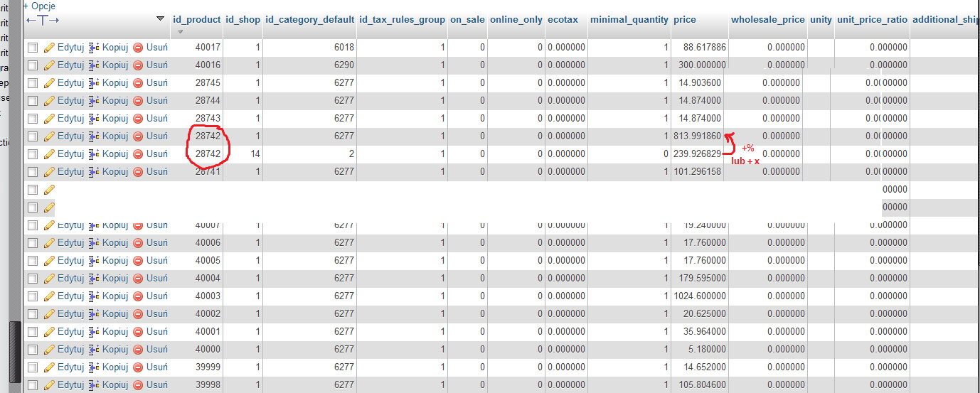Click the Edytuj link in row 28741

70,172
